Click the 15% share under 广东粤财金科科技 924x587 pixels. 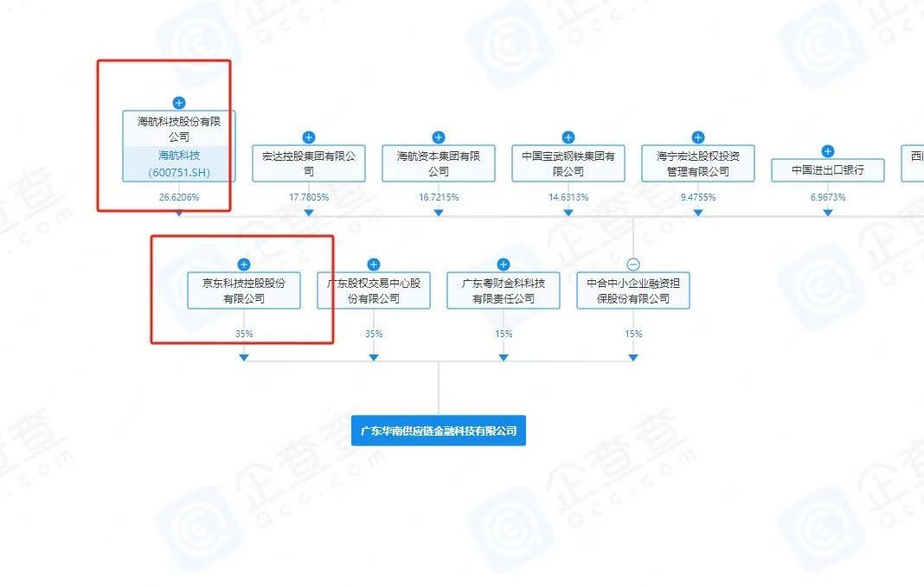point(504,334)
